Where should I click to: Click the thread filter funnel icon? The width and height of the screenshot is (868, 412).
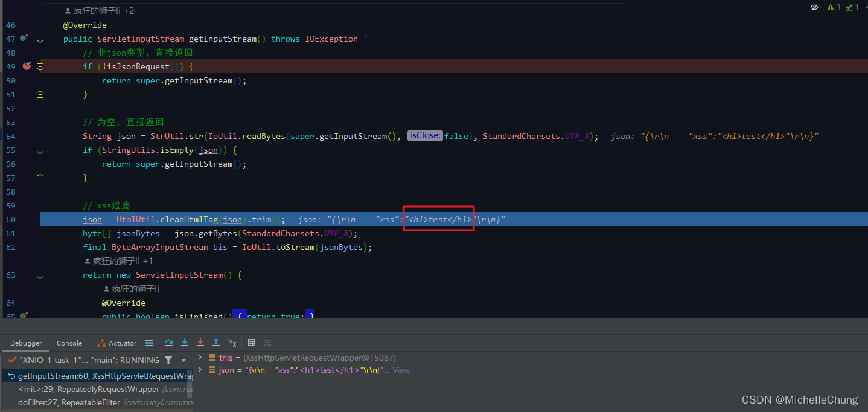tap(169, 359)
